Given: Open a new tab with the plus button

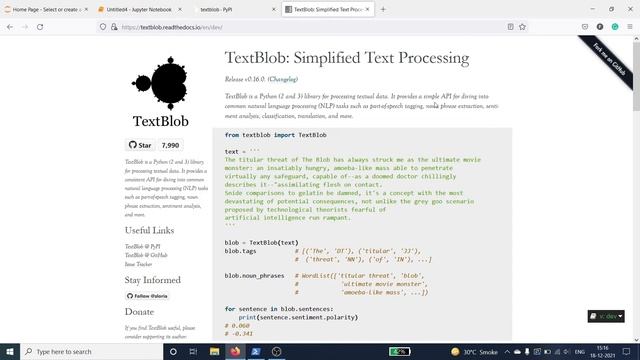Looking at the screenshot, I should pyautogui.click(x=383, y=9).
